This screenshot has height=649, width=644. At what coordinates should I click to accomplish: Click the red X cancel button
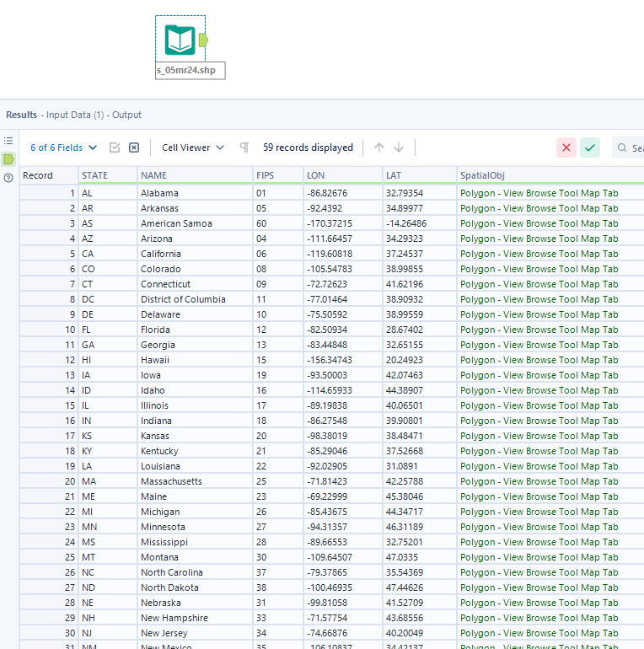coord(566,147)
